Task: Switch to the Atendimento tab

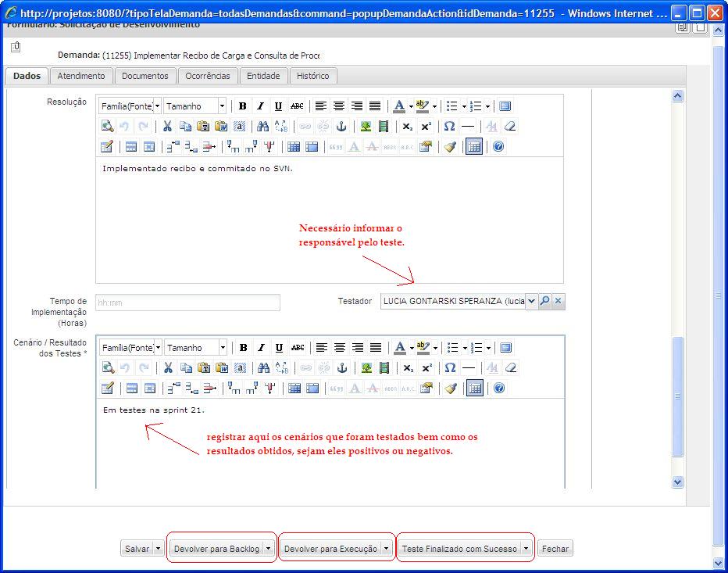Action: (x=81, y=76)
